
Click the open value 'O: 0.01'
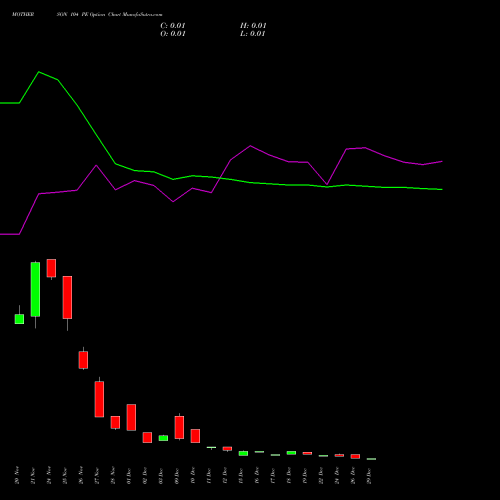(173, 34)
